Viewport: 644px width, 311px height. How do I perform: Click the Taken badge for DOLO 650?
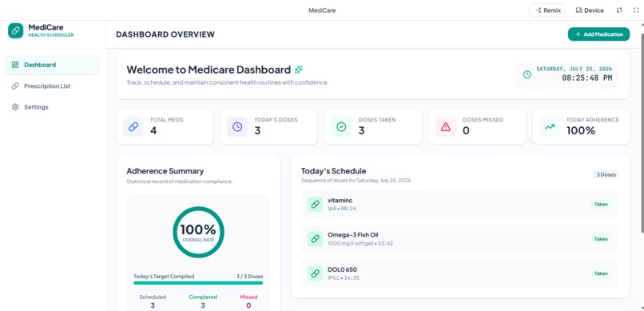(x=601, y=273)
